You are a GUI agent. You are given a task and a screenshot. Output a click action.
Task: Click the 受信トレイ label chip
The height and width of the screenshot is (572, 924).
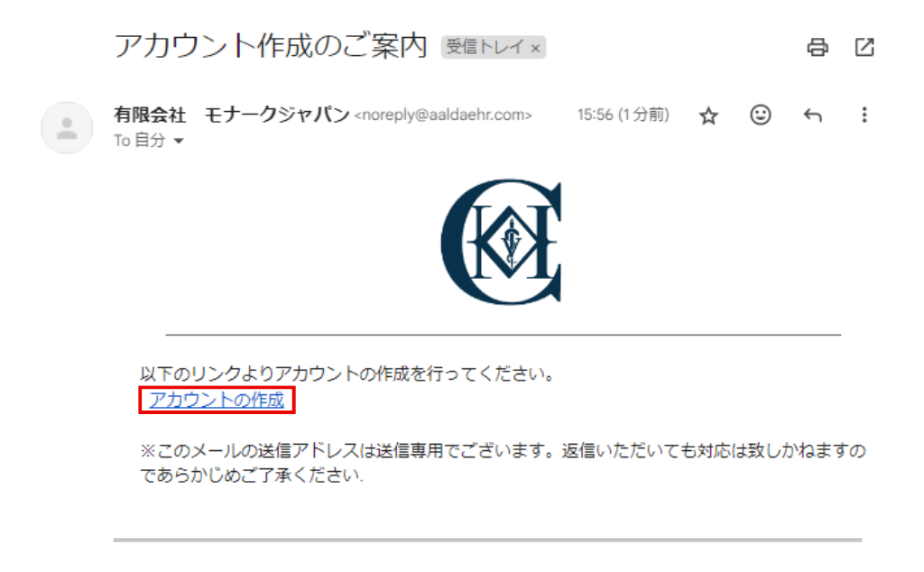point(485,47)
